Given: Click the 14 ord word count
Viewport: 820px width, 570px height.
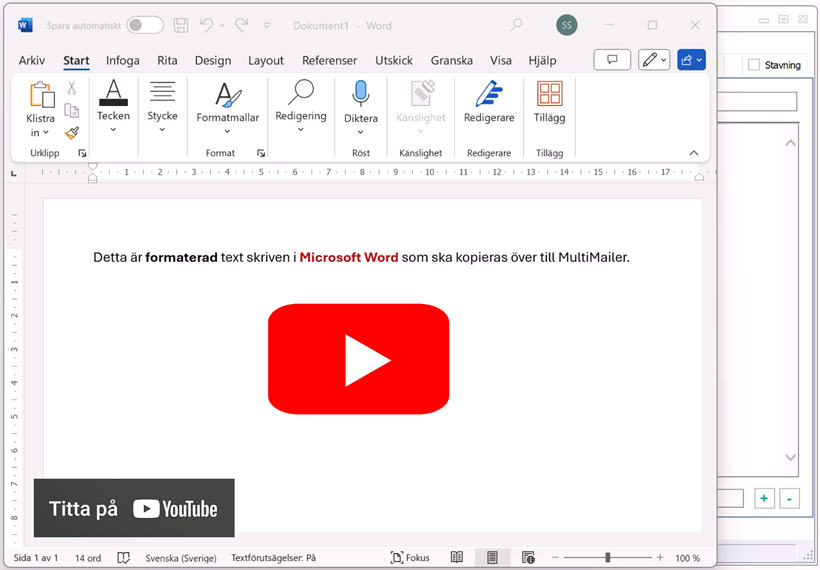Looking at the screenshot, I should tap(88, 558).
